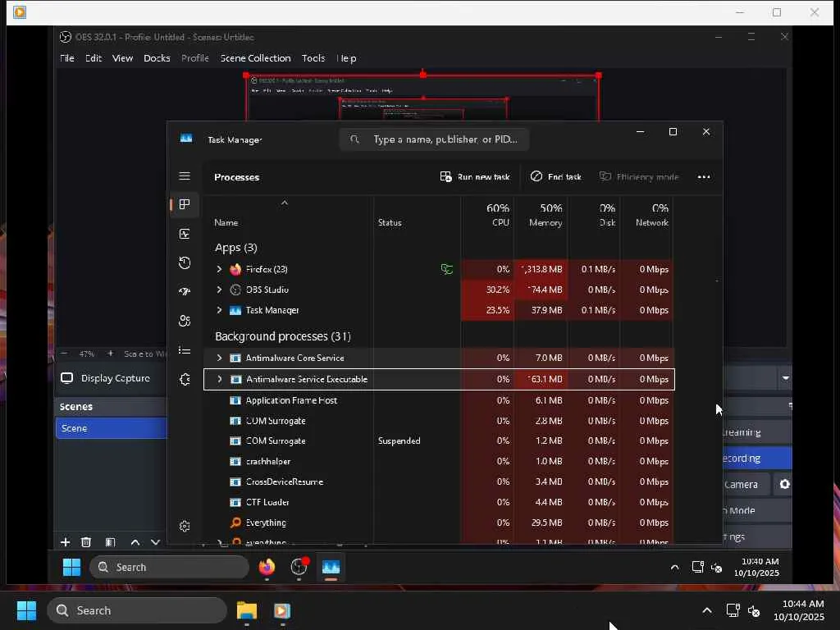Viewport: 840px width, 630px height.
Task: Open Startup apps icon in Task Manager
Action: [185, 291]
